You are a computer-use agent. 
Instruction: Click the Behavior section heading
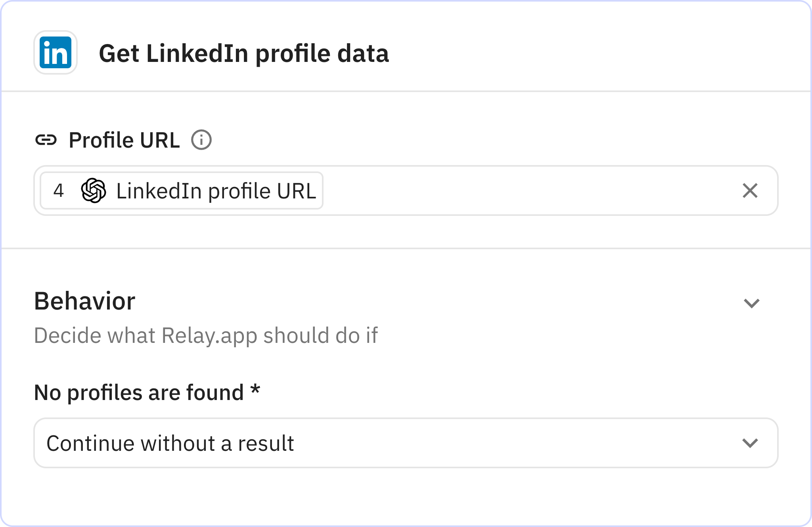tap(84, 301)
